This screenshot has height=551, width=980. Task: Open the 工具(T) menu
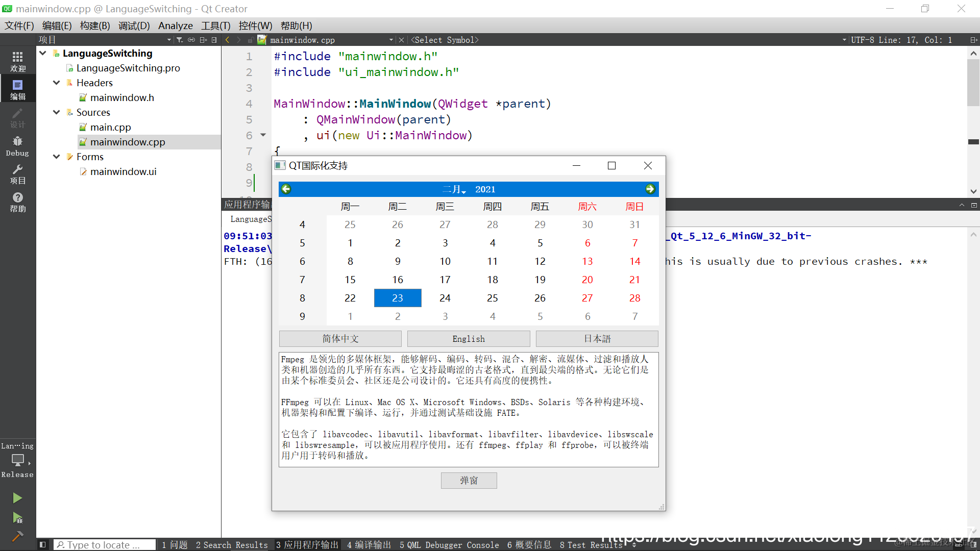215,26
